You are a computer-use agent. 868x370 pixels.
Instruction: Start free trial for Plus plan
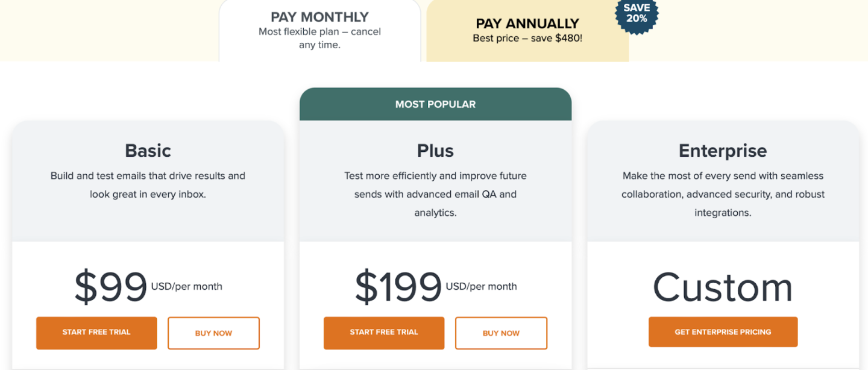384,332
